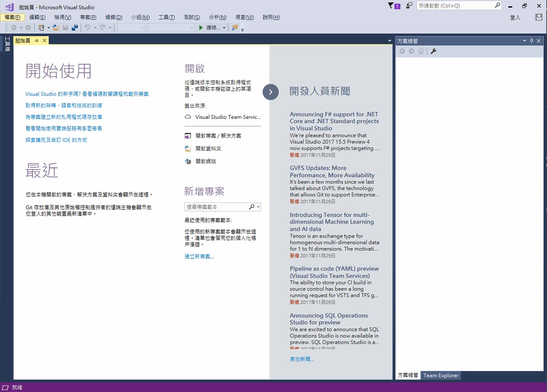
Task: Click the 開啟網站 link
Action: [x=206, y=161]
